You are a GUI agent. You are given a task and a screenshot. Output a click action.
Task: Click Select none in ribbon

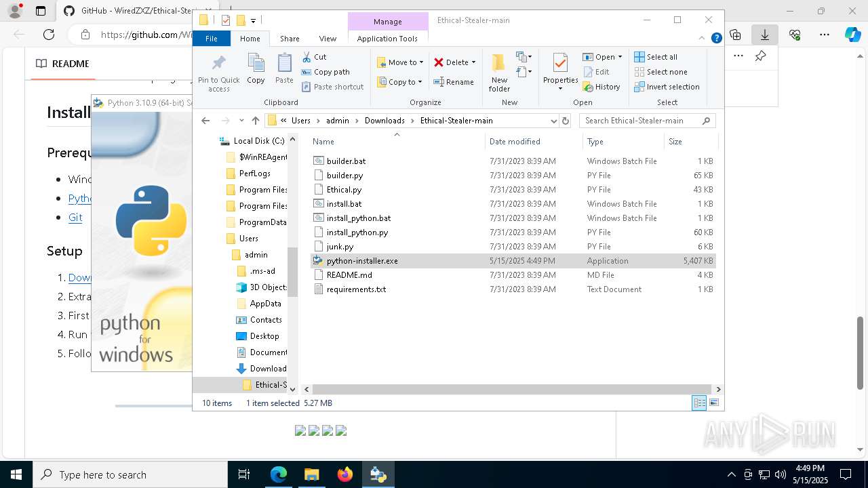pyautogui.click(x=660, y=72)
